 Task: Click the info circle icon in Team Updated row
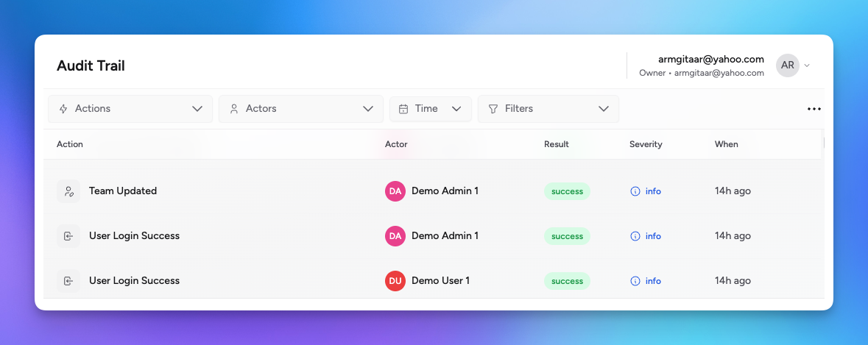tap(635, 191)
